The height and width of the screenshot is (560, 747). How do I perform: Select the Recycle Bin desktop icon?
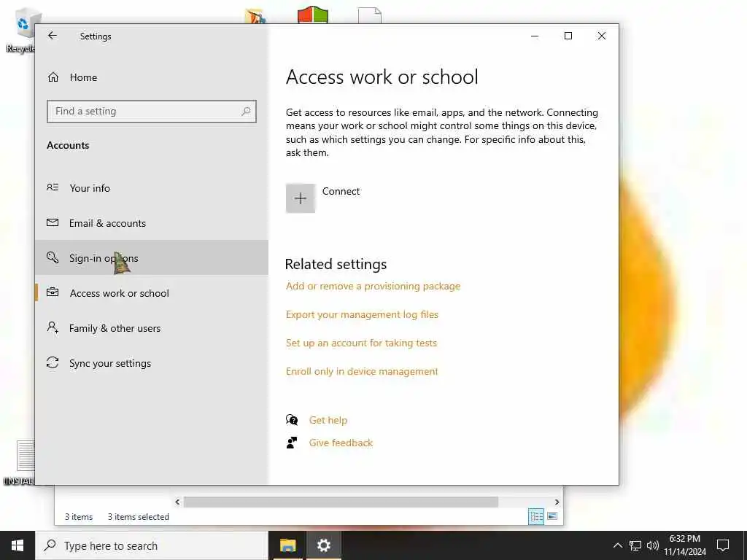[21, 31]
